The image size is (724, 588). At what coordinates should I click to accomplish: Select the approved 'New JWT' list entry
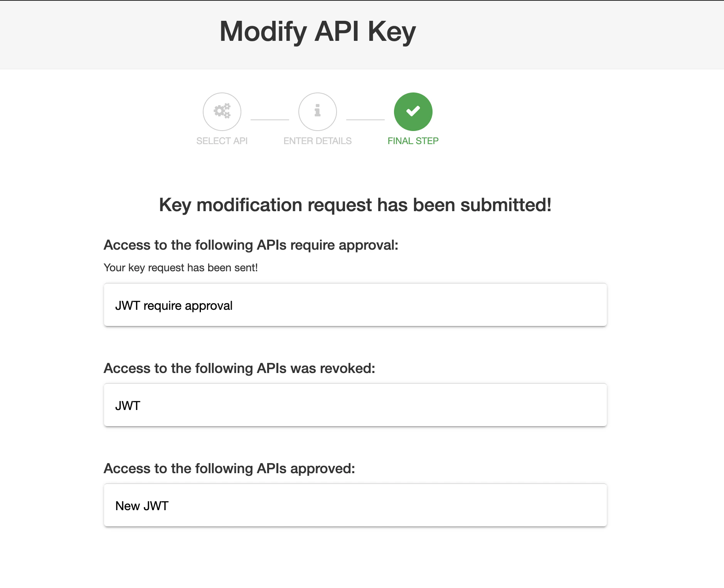(x=355, y=505)
